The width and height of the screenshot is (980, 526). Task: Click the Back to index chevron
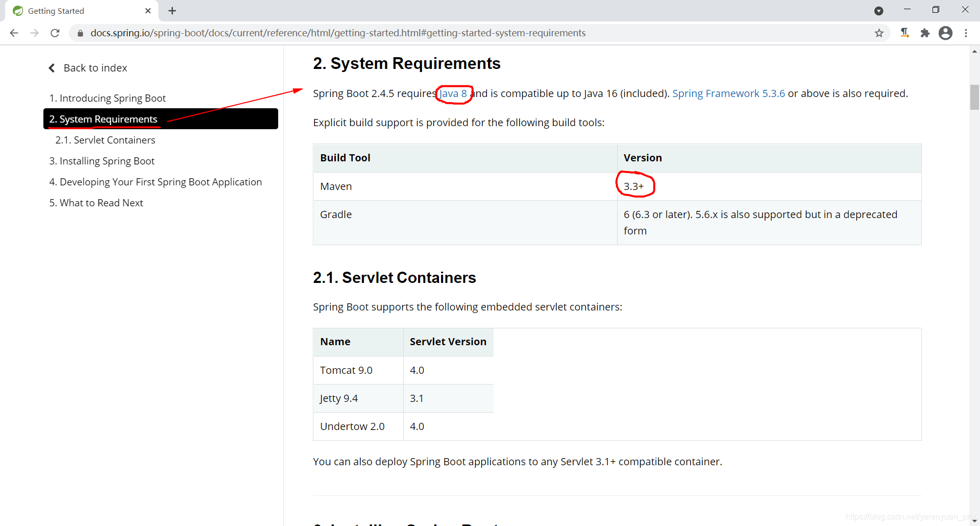[x=52, y=68]
